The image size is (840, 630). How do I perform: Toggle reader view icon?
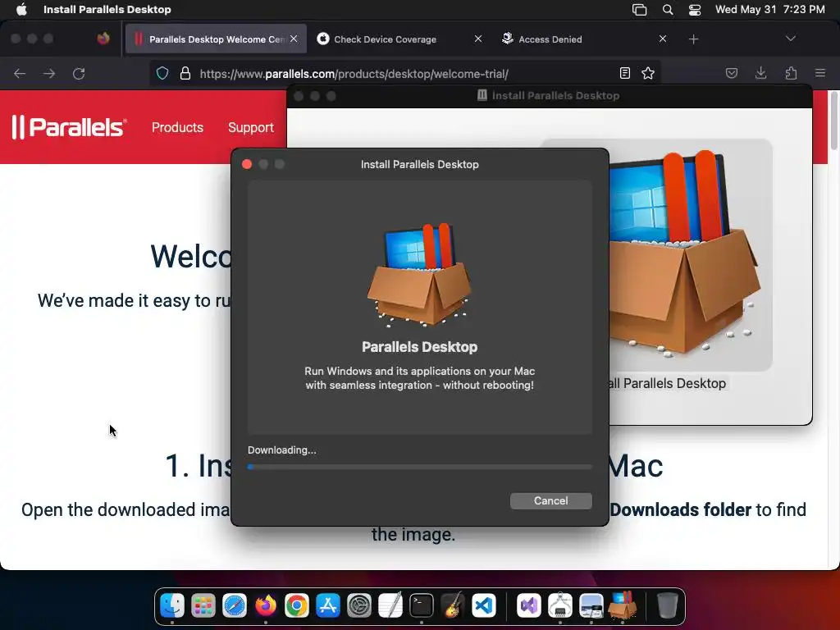pos(624,73)
